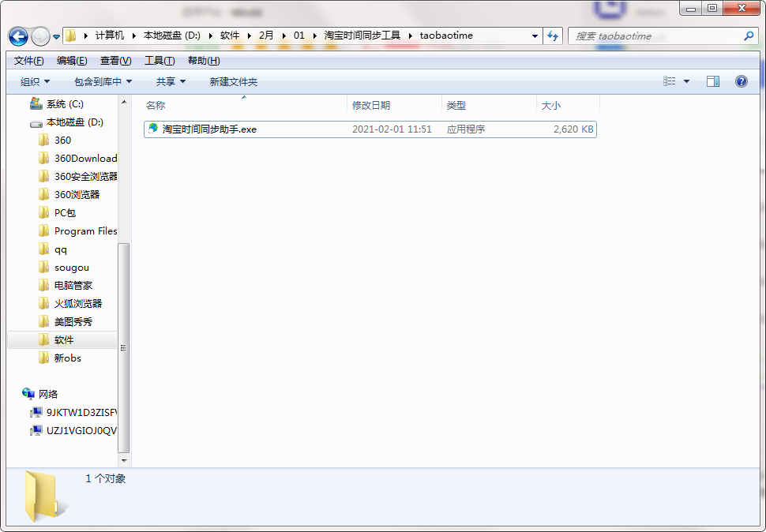Click the search magnifier icon
The width and height of the screenshot is (766, 532).
749,36
